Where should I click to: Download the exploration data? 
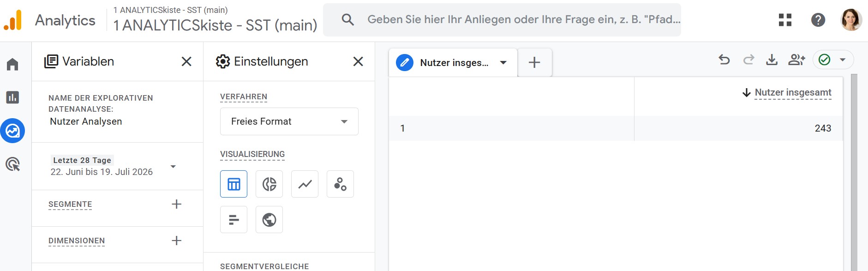772,60
